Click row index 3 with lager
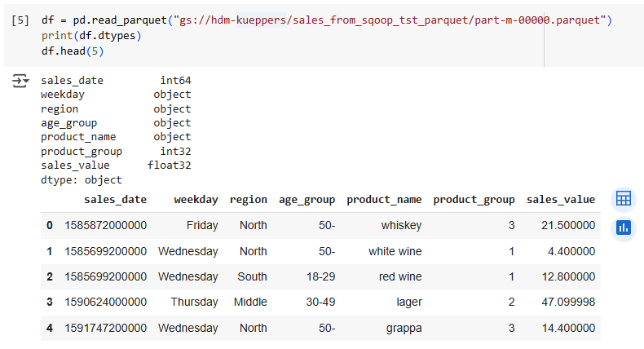 click(50, 303)
